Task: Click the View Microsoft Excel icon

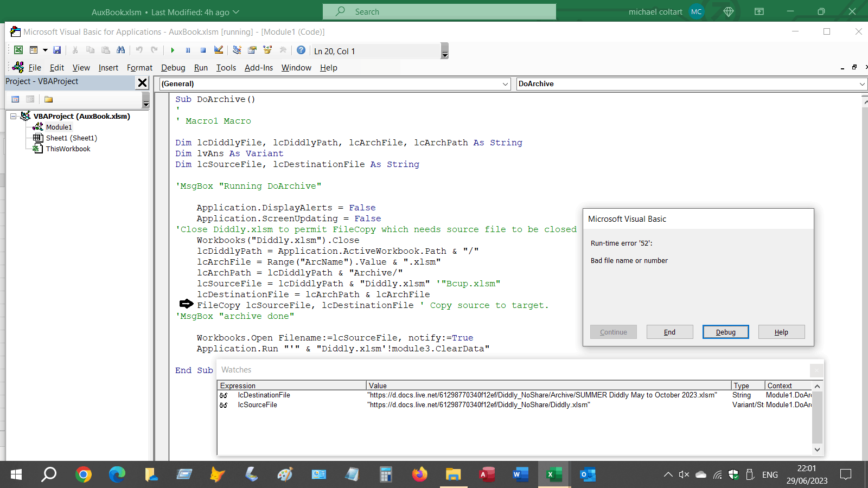Action: pyautogui.click(x=18, y=50)
